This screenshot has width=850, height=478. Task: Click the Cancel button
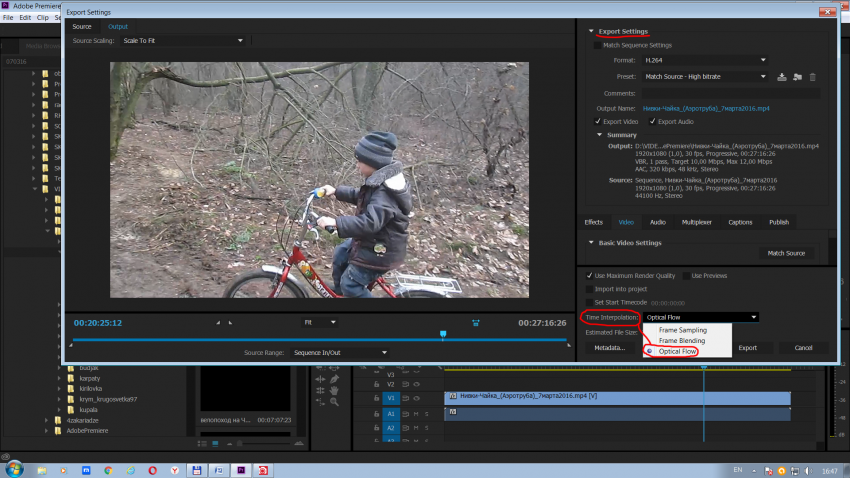pos(803,347)
